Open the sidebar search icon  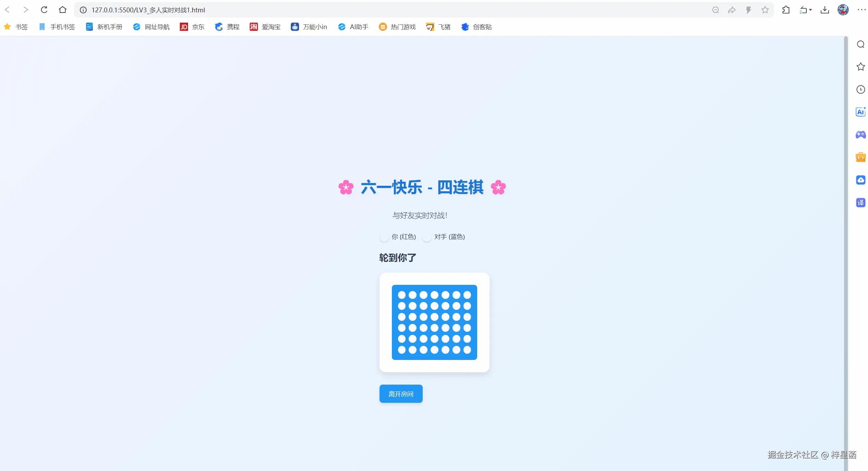click(x=860, y=44)
